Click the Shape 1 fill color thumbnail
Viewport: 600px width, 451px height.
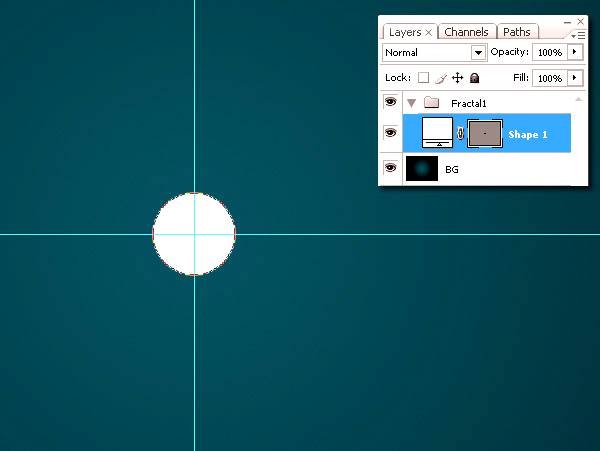[x=437, y=132]
